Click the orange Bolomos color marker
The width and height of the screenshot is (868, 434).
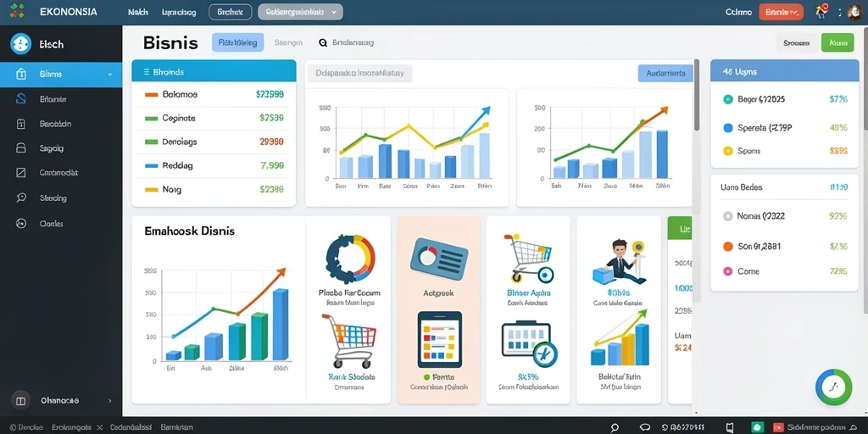151,95
